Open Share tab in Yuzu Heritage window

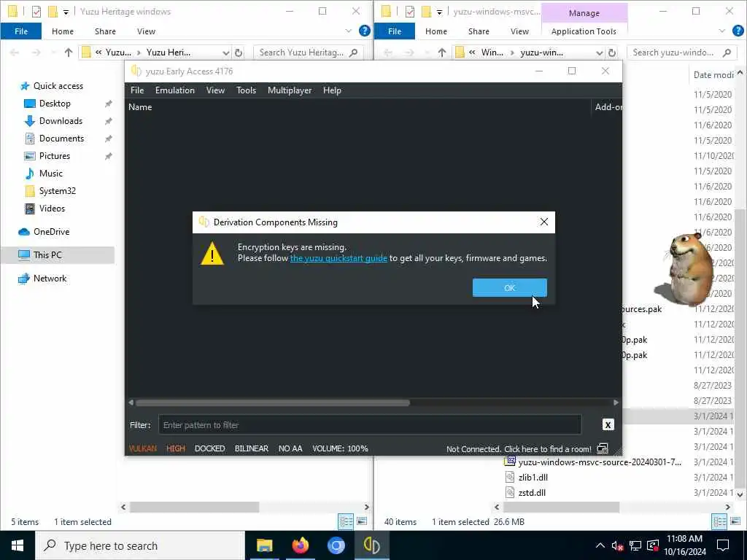coord(105,31)
